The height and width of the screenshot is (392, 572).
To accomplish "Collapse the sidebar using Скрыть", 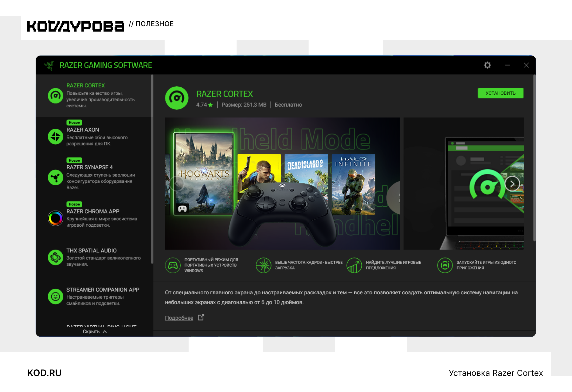I will (95, 331).
